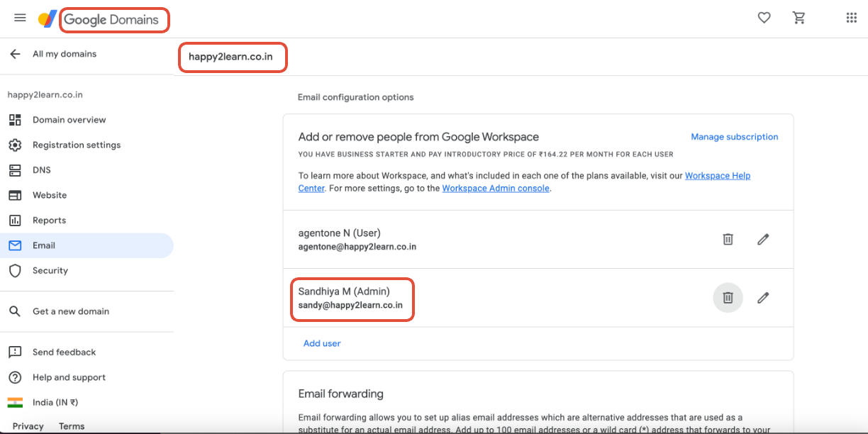Click the Send feedback icon
The width and height of the screenshot is (868, 434).
(x=15, y=352)
